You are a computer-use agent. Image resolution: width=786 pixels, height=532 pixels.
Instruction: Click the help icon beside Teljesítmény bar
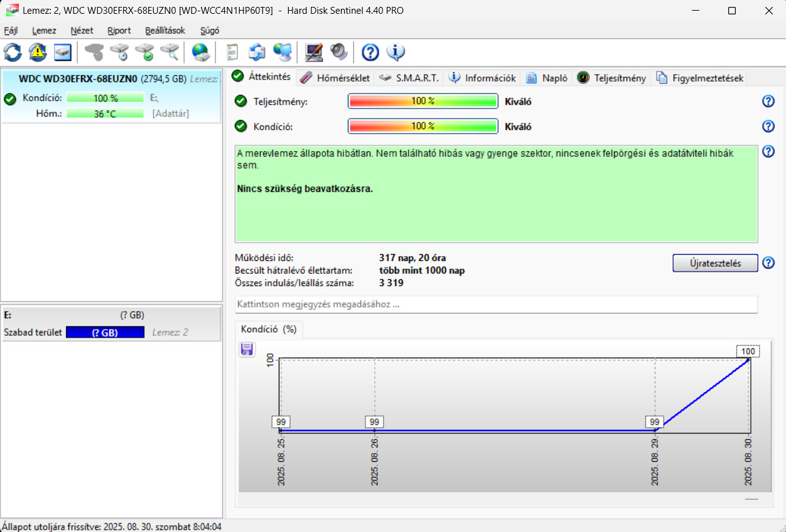768,102
